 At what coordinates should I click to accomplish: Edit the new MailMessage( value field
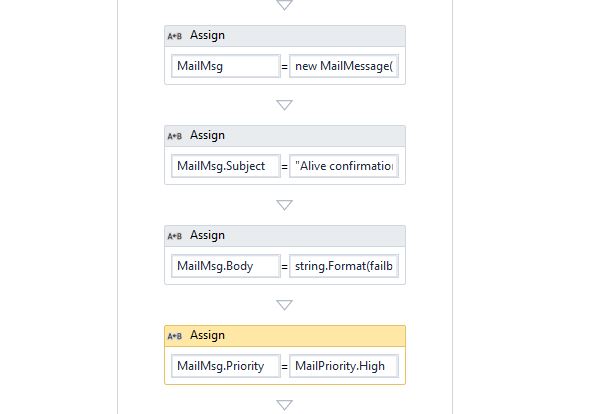[x=344, y=66]
